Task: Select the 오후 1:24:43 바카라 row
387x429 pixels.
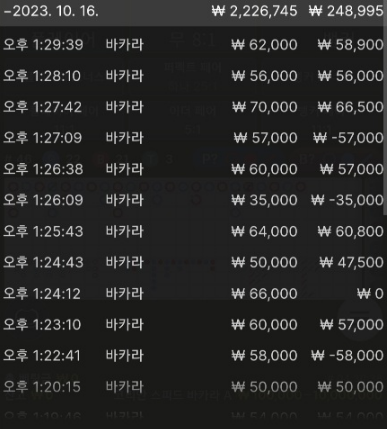Action: tap(193, 263)
